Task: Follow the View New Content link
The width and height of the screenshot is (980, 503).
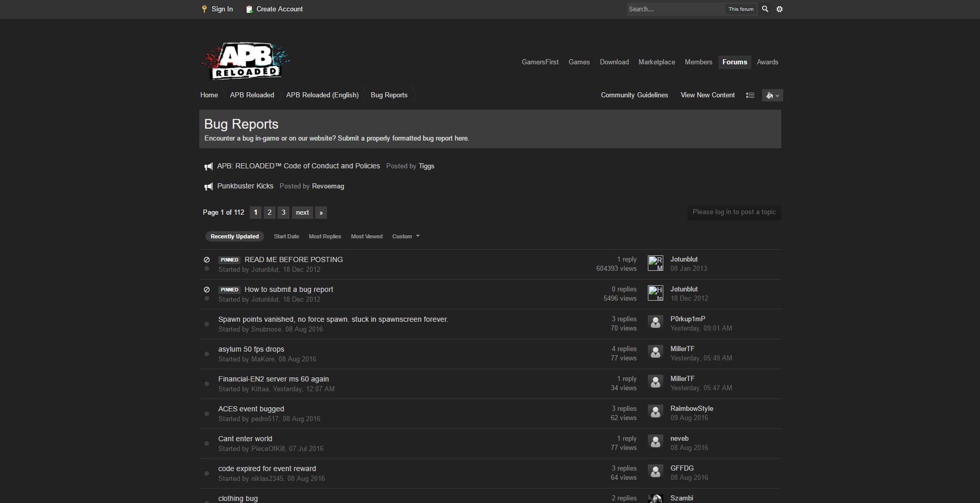Action: click(708, 95)
